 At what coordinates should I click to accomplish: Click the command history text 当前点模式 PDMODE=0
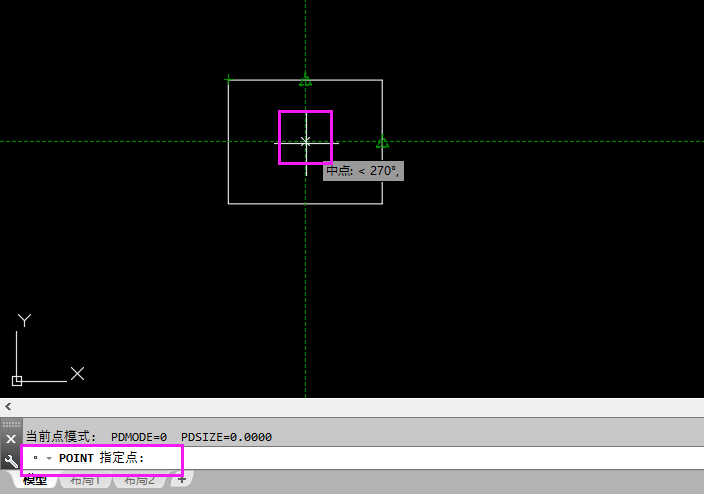pos(96,437)
